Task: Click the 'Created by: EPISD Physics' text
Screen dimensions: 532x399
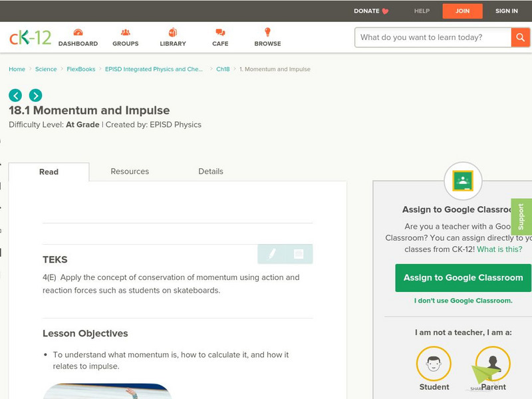Action: [x=154, y=124]
